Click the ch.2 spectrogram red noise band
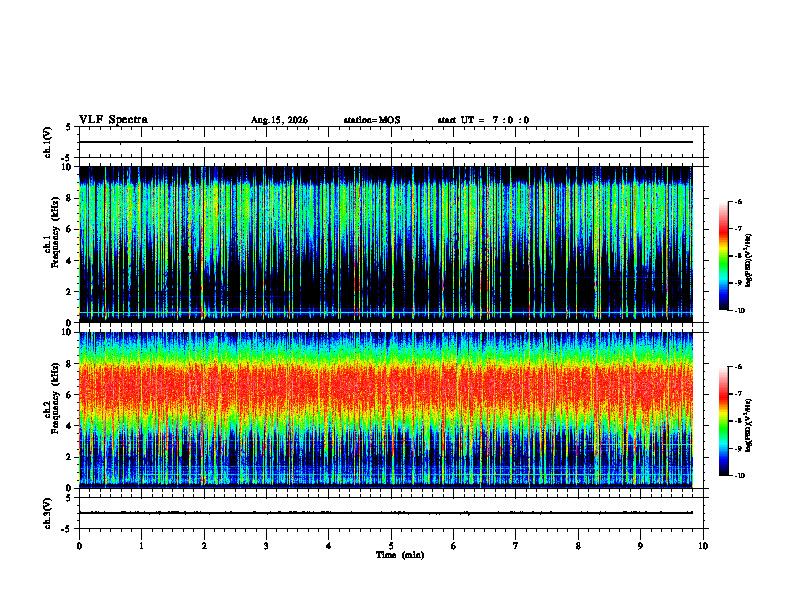This screenshot has height=612, width=792. point(386,386)
